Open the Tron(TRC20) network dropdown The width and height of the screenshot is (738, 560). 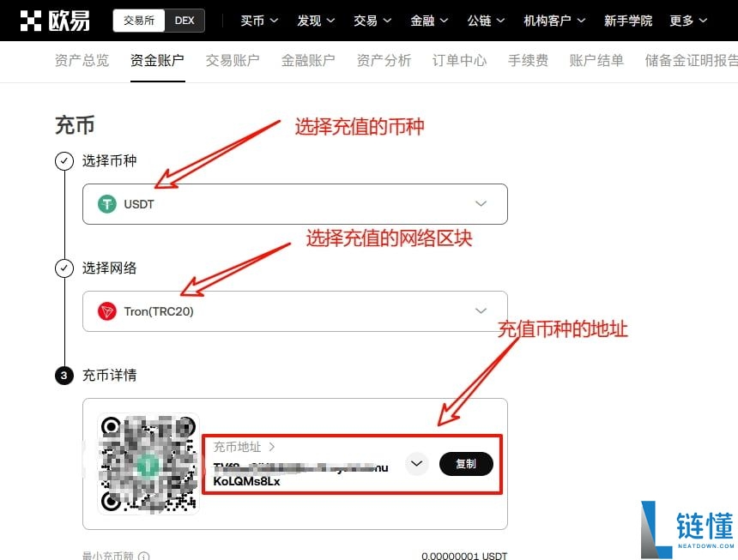tap(295, 311)
